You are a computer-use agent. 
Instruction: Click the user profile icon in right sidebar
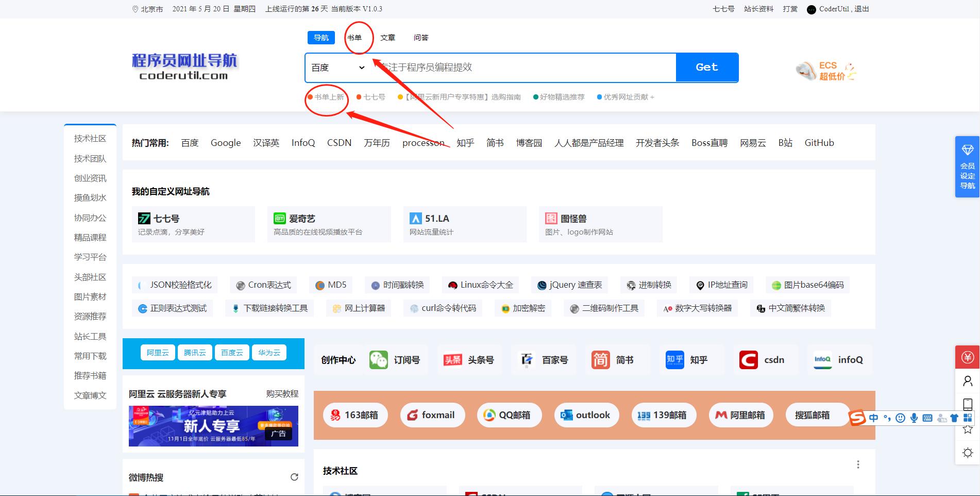(x=968, y=381)
